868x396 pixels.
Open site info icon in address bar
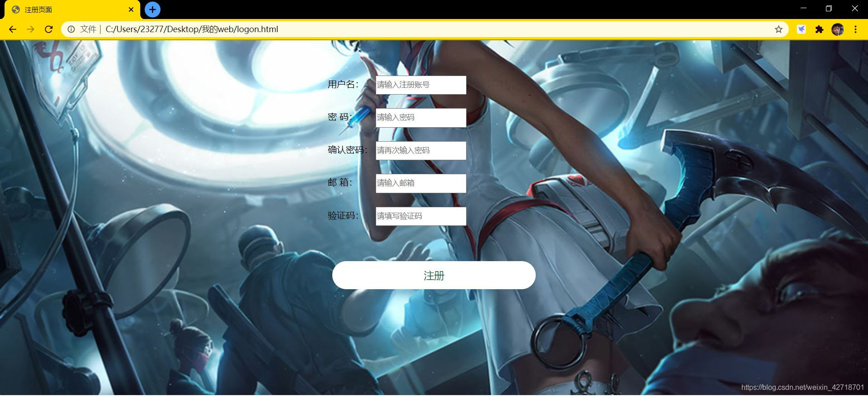pos(71,29)
